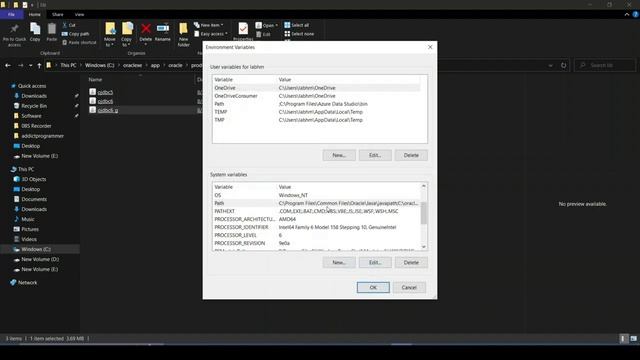The height and width of the screenshot is (360, 640).
Task: Select the TEMP user variable row
Action: tap(316, 112)
